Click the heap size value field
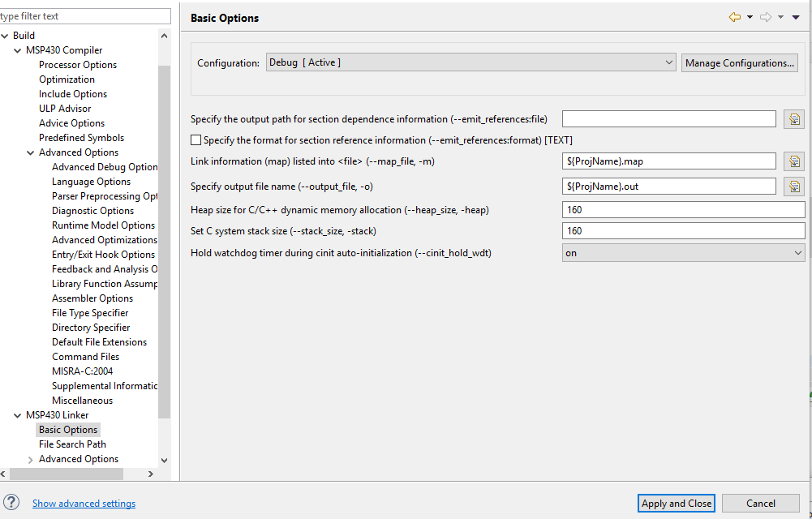The width and height of the screenshot is (812, 519). pyautogui.click(x=683, y=209)
